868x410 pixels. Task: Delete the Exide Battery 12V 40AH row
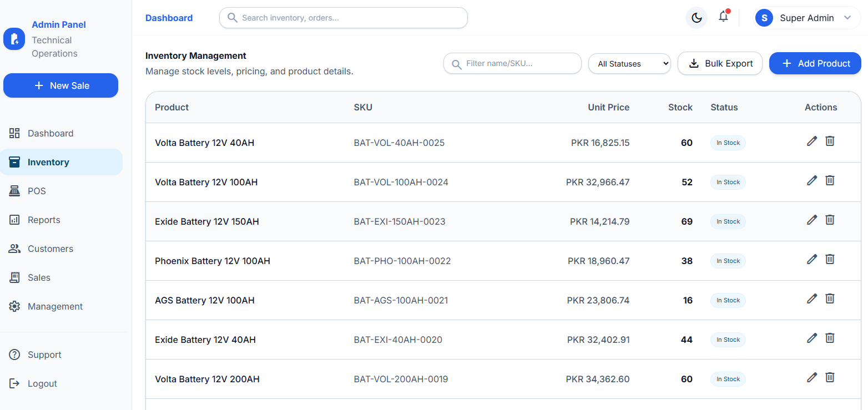[x=830, y=338]
